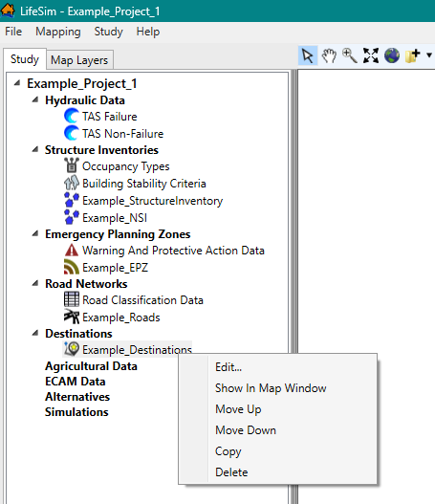Click the Building Stability Criteria icon
Screen dimensions: 435x504
72,183
